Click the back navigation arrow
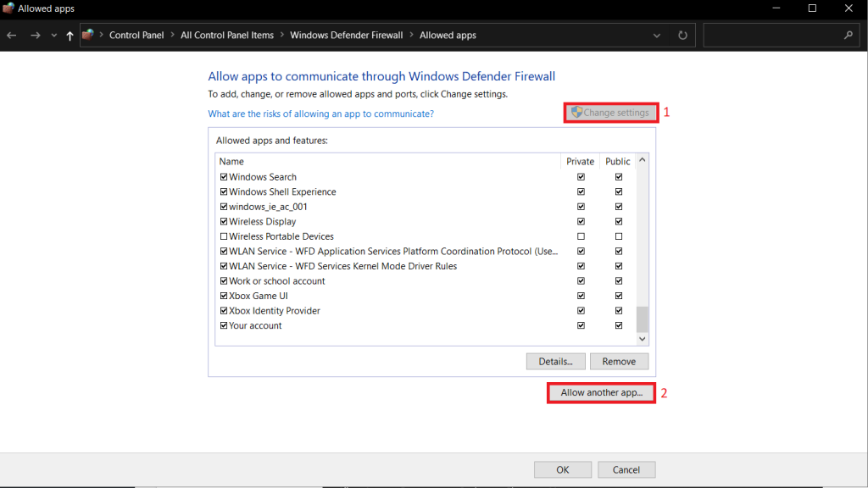The height and width of the screenshot is (488, 868). coord(12,35)
